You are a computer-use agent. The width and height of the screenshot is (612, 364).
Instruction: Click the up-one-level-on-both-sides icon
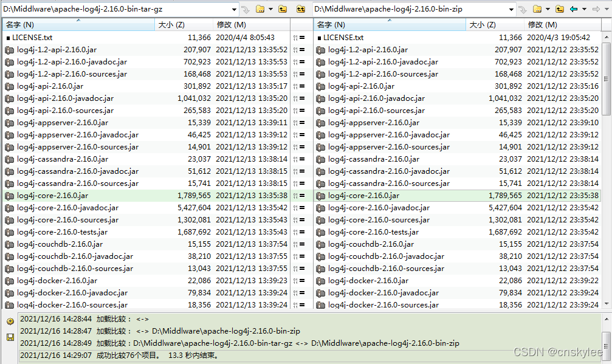coord(301,9)
